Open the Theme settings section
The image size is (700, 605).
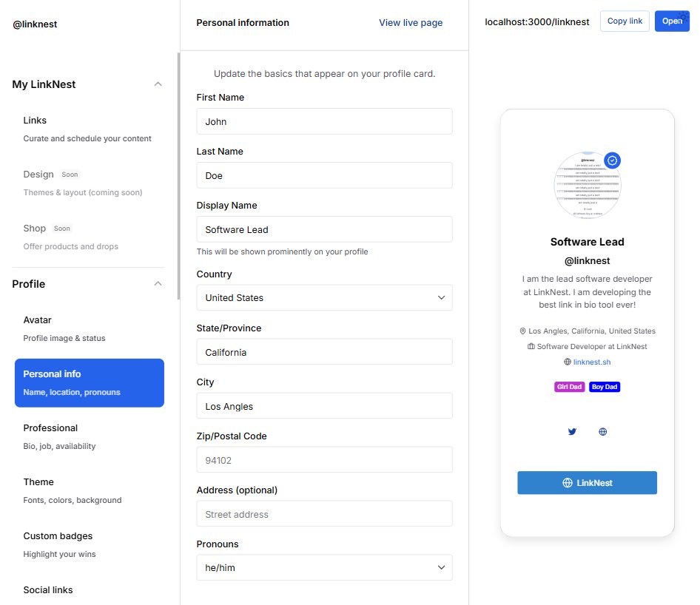coord(38,481)
